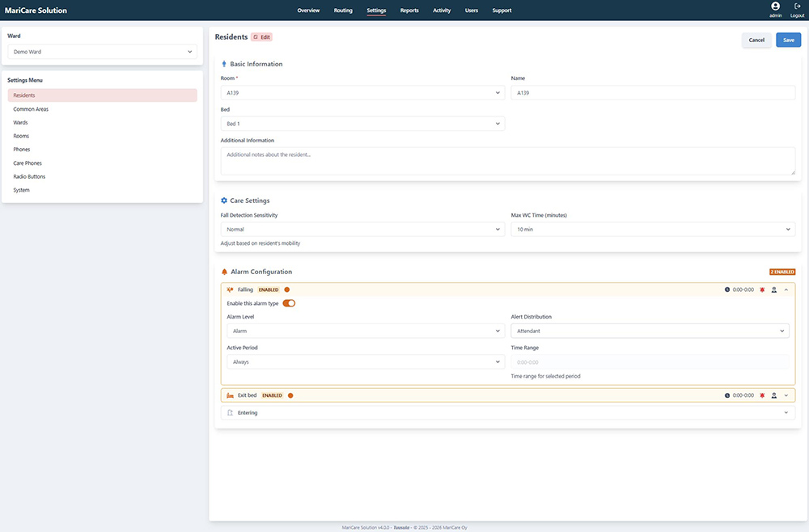Click the Cancel button
The image size is (809, 532).
(x=756, y=40)
